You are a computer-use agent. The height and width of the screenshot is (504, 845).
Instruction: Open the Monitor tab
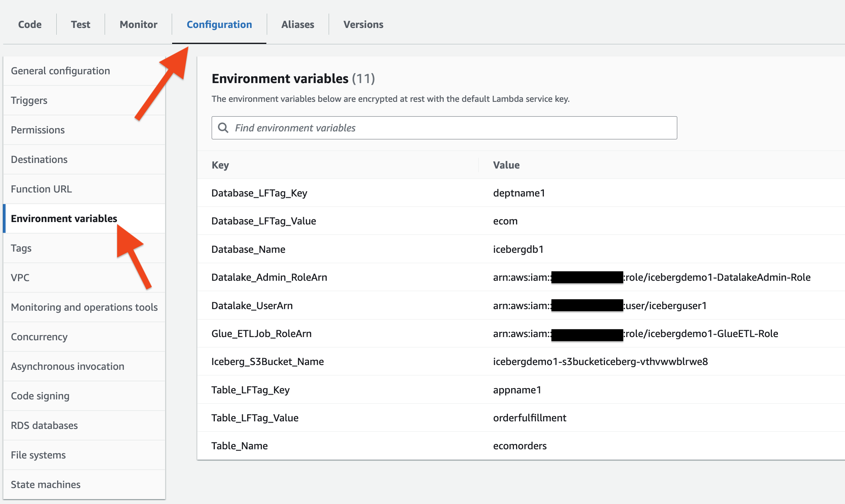139,25
